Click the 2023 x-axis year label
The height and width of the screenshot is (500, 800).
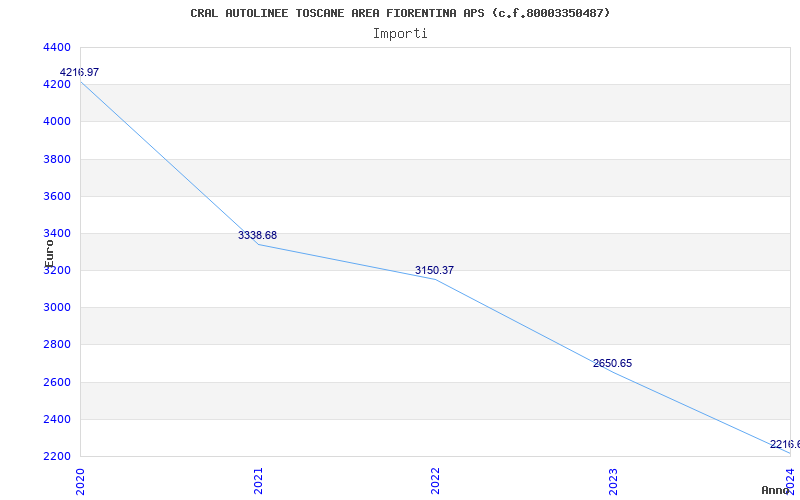click(x=613, y=482)
